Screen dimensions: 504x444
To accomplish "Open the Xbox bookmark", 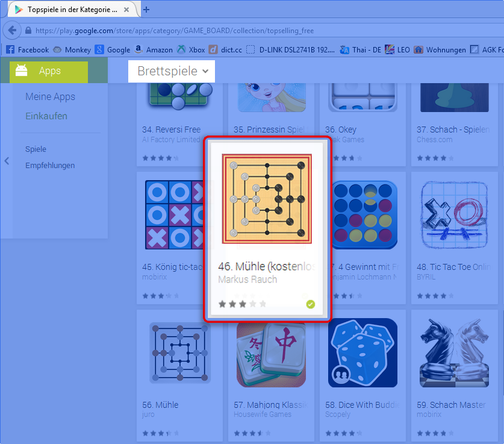I will [x=191, y=50].
